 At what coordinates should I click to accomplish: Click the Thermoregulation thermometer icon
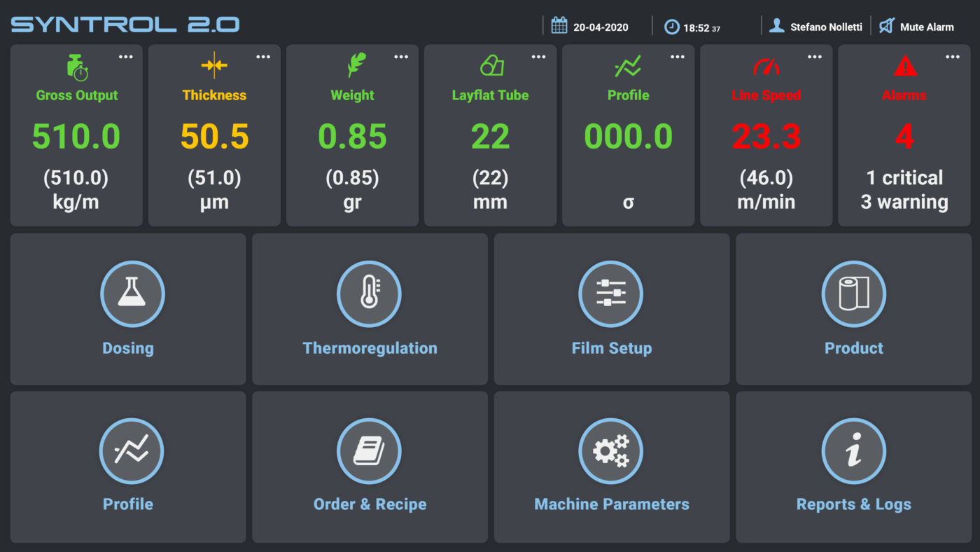point(369,294)
